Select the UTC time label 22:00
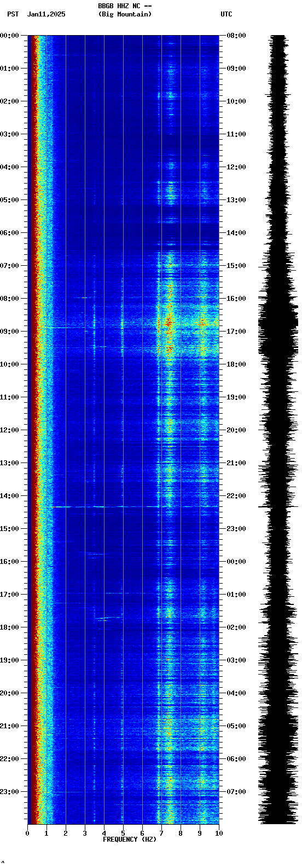Viewport: 302px width, 868px height. [236, 496]
